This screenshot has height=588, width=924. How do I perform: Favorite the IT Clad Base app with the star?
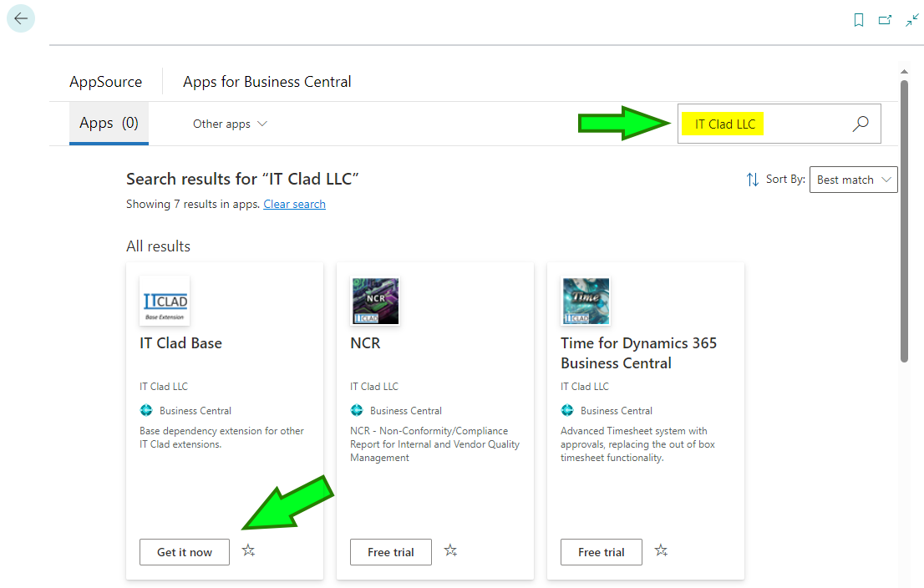pos(248,551)
